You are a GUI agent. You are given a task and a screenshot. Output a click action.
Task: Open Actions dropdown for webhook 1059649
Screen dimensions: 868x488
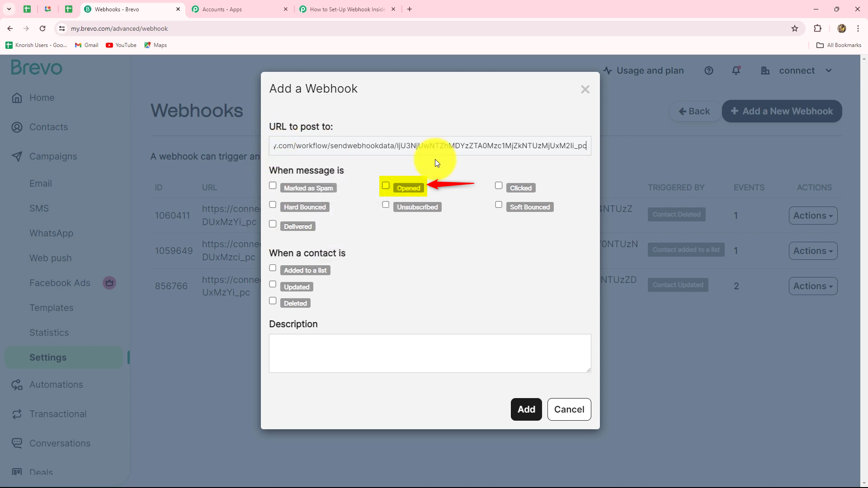813,251
